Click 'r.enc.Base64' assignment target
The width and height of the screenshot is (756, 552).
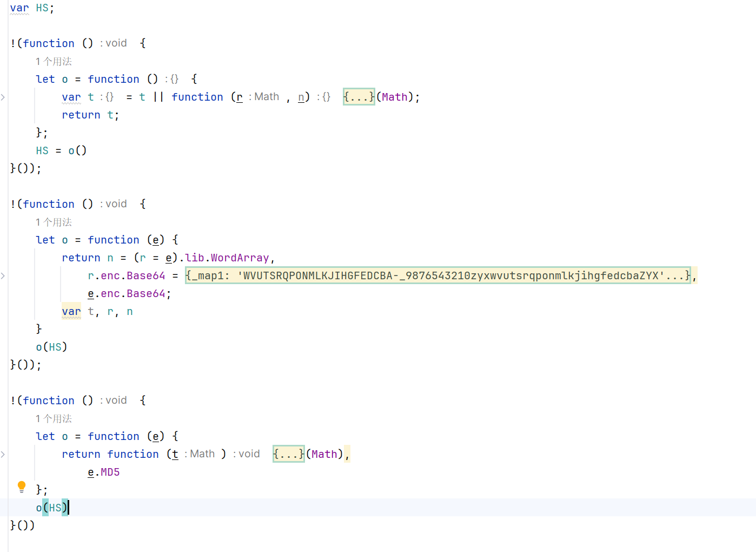[127, 275]
